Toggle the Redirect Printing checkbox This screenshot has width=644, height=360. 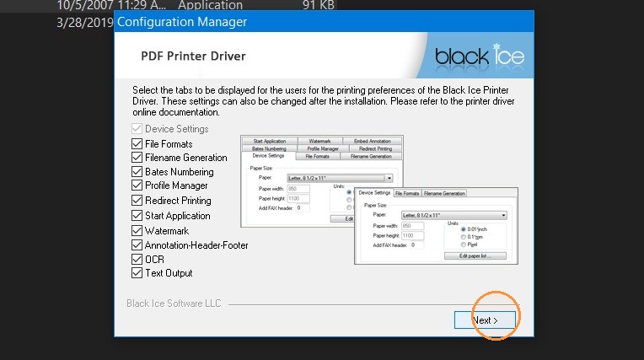(137, 201)
